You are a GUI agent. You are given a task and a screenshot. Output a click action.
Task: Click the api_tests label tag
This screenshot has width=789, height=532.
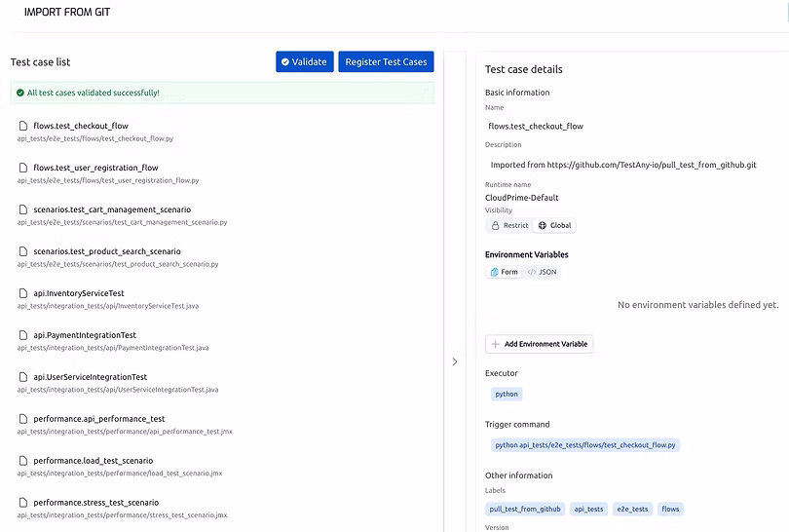click(588, 509)
